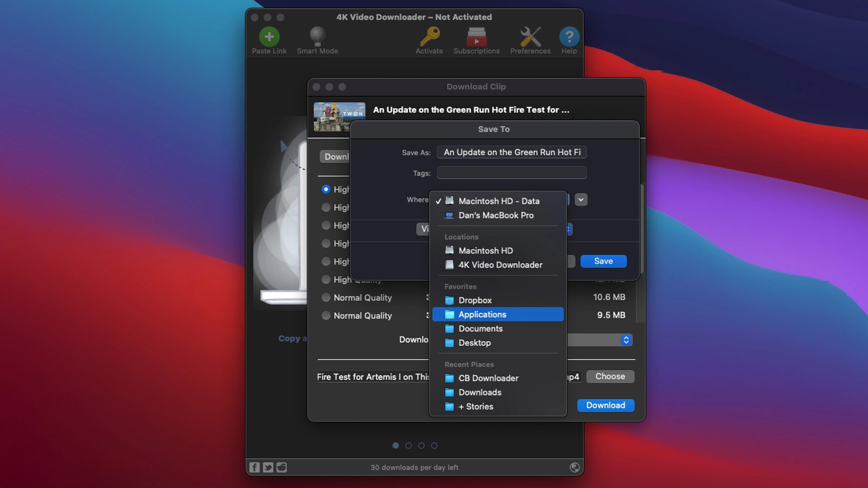This screenshot has height=488, width=868.
Task: Choose Desktop under Favorites
Action: tap(498, 343)
